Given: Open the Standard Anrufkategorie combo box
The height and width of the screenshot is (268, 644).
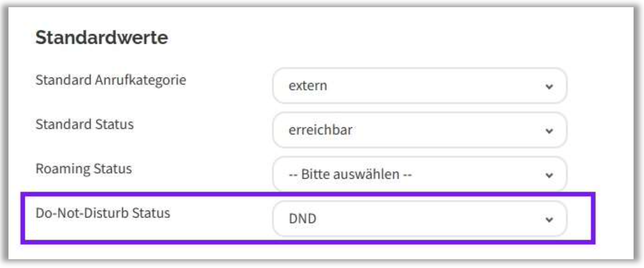Looking at the screenshot, I should pos(419,86).
